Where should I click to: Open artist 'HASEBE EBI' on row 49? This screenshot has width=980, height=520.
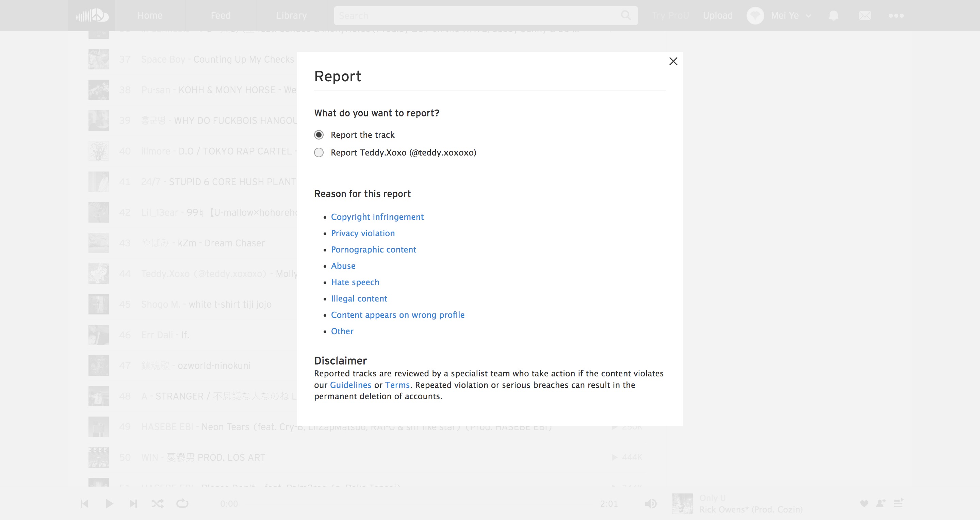coord(167,427)
